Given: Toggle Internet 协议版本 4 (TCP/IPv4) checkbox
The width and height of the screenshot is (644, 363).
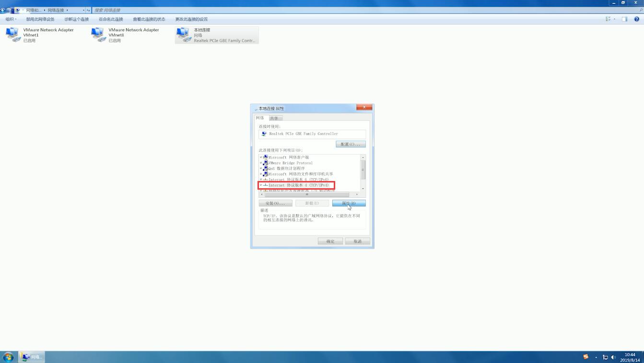Looking at the screenshot, I should pyautogui.click(x=261, y=185).
